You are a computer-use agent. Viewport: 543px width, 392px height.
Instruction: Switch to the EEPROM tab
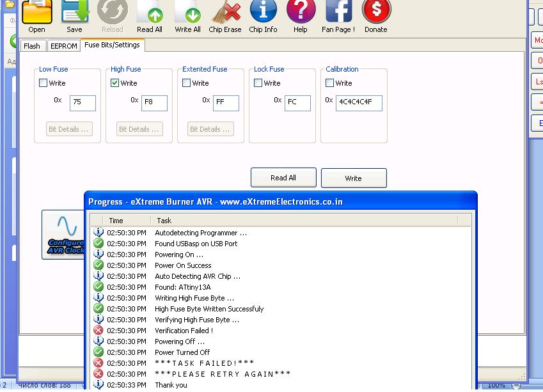pos(64,46)
